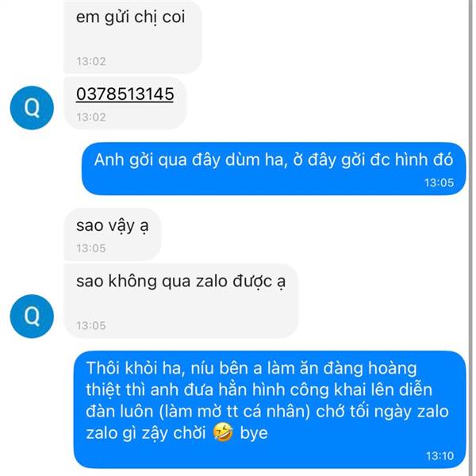This screenshot has height=476, width=476.
Task: Click the 13:02 timestamp under the phone number
Action: tap(90, 117)
